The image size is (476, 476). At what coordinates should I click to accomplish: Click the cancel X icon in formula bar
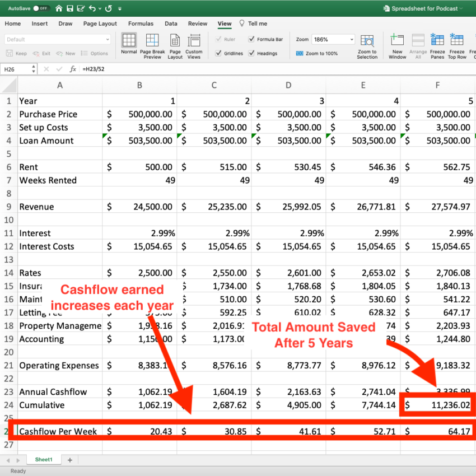pos(46,69)
